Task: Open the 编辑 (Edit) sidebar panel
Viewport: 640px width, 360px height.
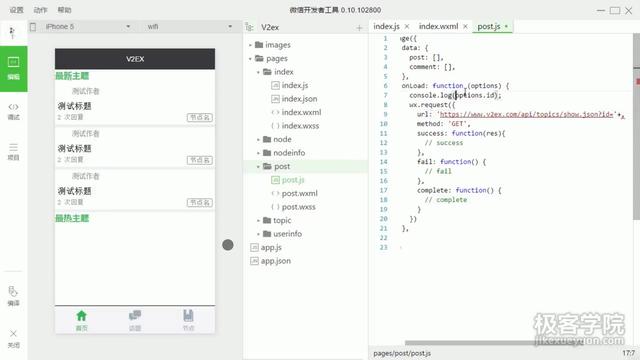Action: coord(13,69)
